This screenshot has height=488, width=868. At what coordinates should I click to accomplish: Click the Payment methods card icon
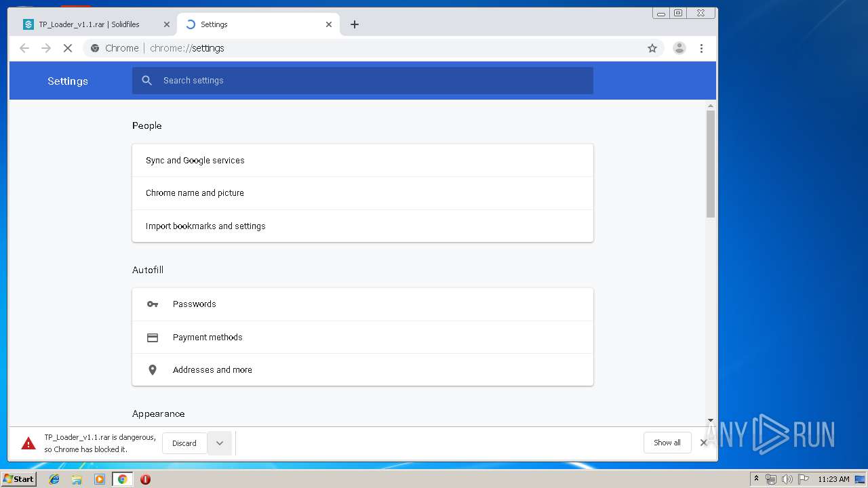point(153,338)
